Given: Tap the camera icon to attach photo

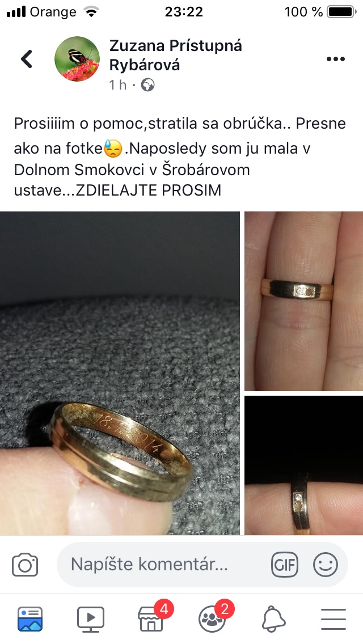Looking at the screenshot, I should point(25,564).
